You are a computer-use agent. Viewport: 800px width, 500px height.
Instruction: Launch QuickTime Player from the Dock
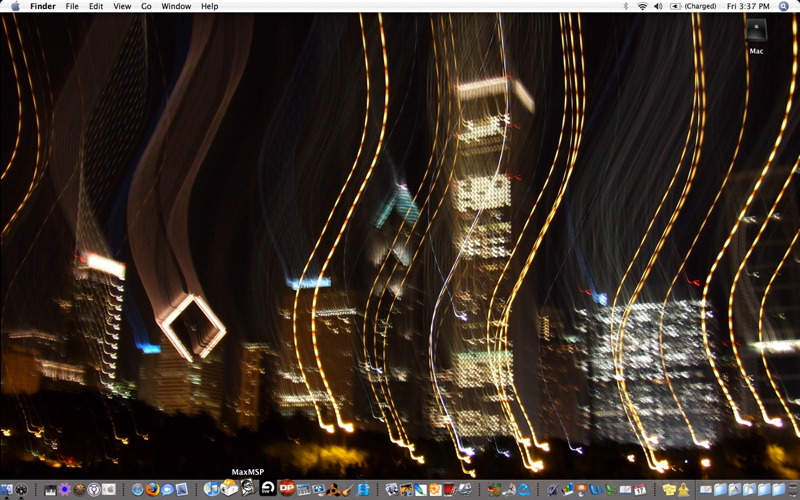(x=524, y=490)
